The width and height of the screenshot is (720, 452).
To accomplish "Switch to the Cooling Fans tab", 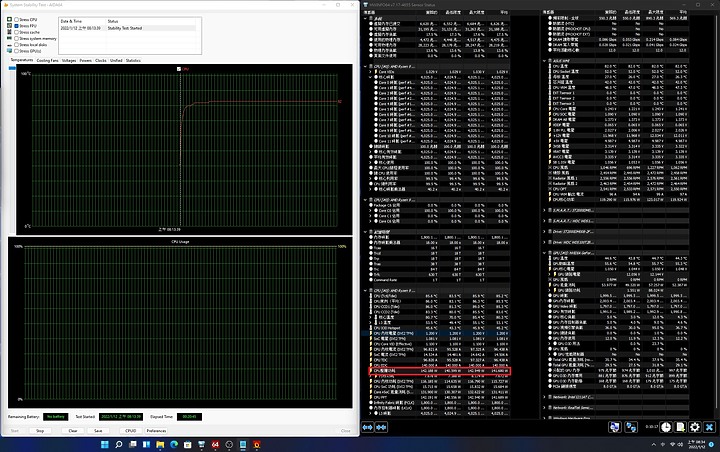I will tap(47, 60).
